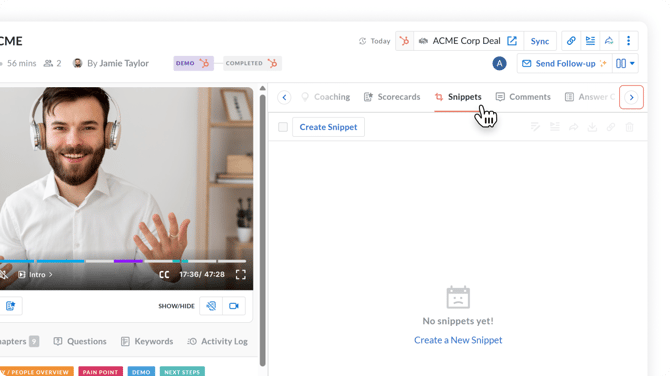The height and width of the screenshot is (376, 670).
Task: Open the Chapters tab with count badge
Action: 19,341
